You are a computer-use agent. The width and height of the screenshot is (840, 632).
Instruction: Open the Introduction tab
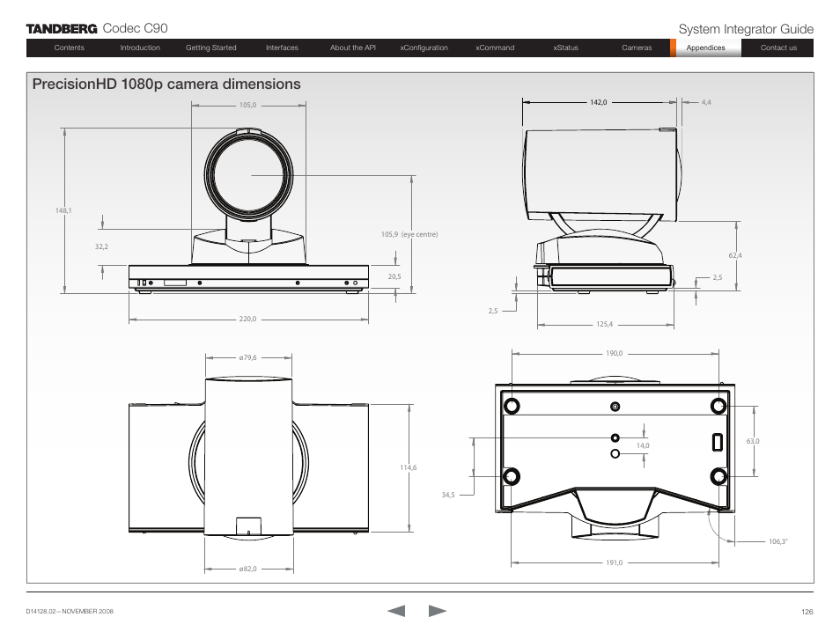(140, 48)
